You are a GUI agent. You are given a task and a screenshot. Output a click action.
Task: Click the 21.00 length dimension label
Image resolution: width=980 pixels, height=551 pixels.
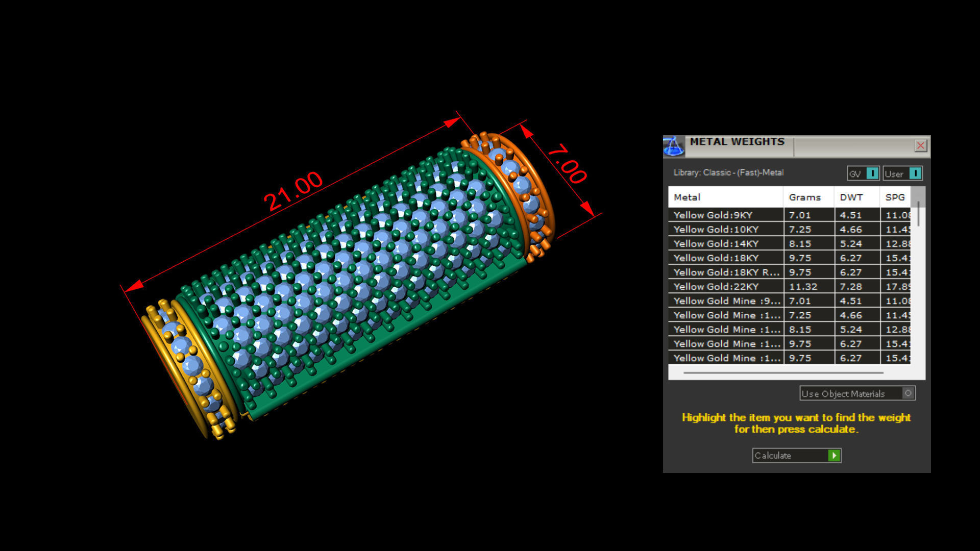(x=293, y=191)
